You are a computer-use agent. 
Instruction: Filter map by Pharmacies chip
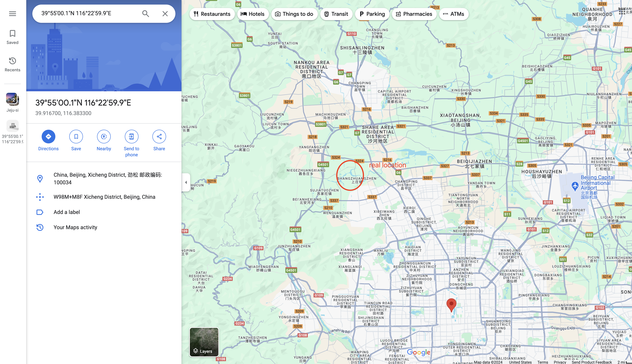414,14
